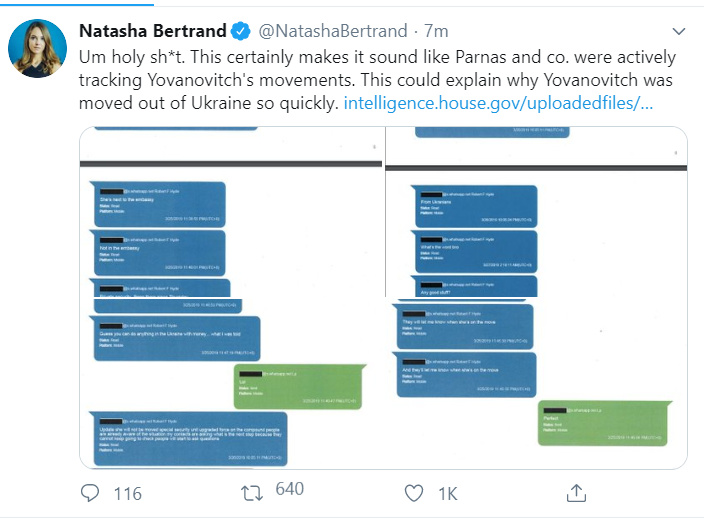Click the 1K likes count
Screen dimensions: 704x521
coord(446,494)
